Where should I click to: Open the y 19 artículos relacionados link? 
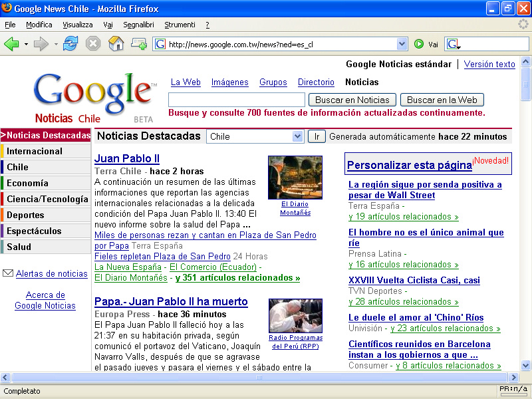click(x=404, y=217)
